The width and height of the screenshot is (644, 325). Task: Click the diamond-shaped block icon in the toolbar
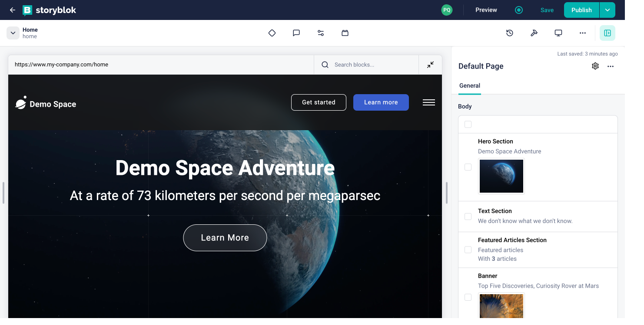272,33
